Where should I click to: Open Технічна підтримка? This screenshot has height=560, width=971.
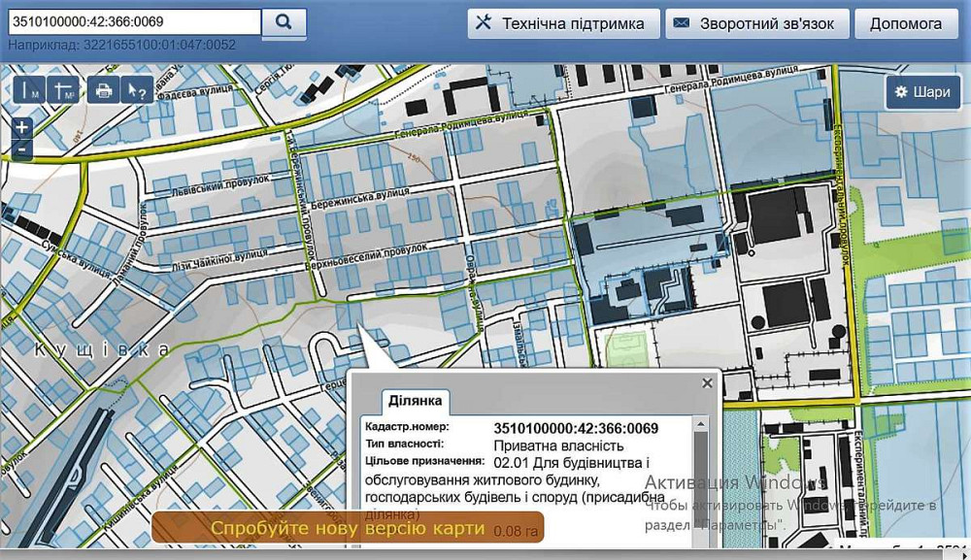(563, 23)
